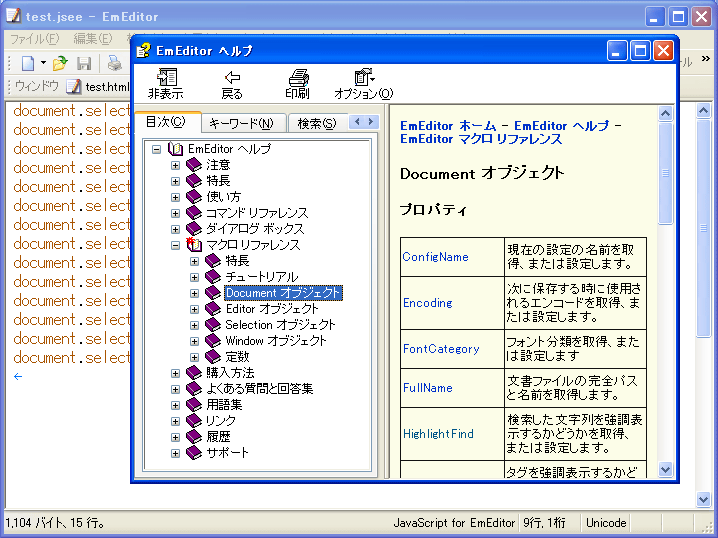718x538 pixels.
Task: Open the EmEditor ホーム link
Action: point(448,125)
